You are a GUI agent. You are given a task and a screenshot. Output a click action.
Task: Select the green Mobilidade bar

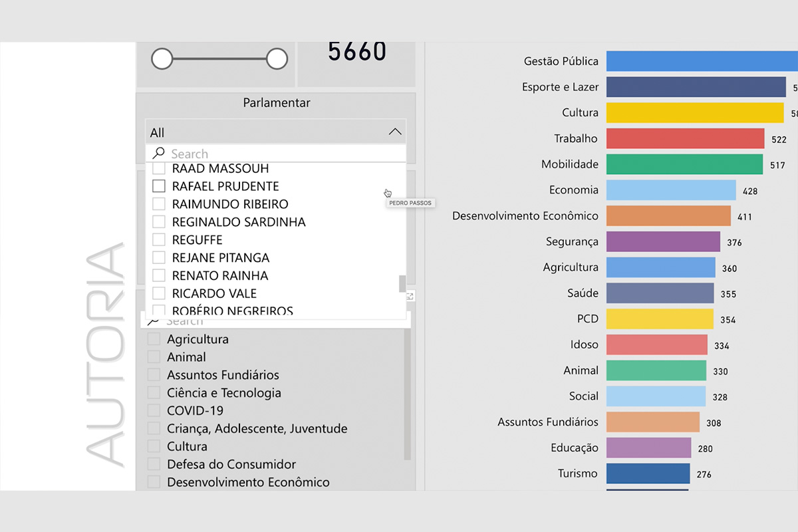coord(684,164)
